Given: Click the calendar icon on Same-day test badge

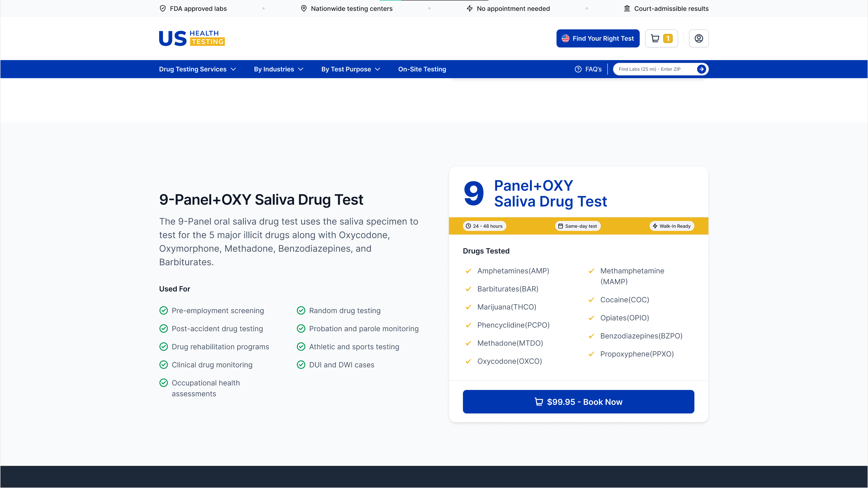Looking at the screenshot, I should 560,226.
